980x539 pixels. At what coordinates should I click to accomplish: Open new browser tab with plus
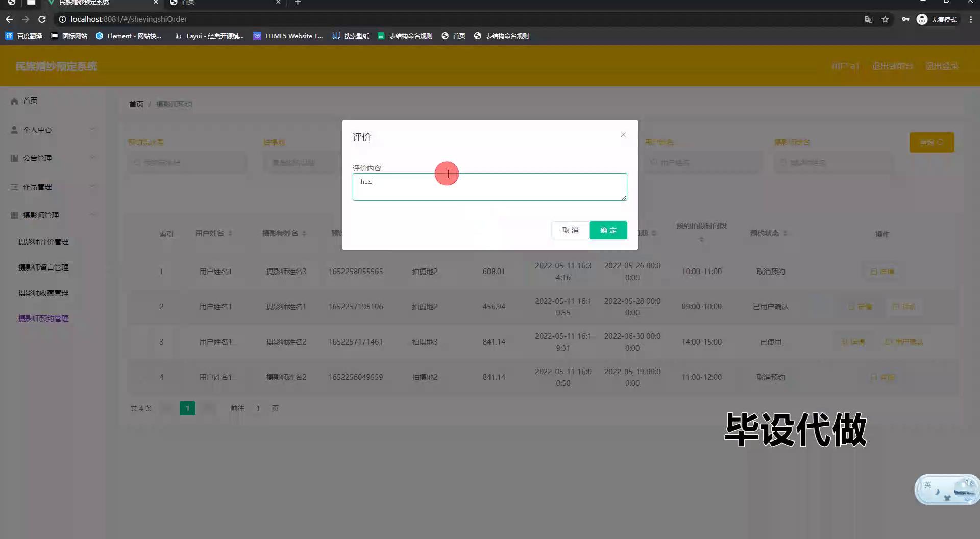(298, 3)
